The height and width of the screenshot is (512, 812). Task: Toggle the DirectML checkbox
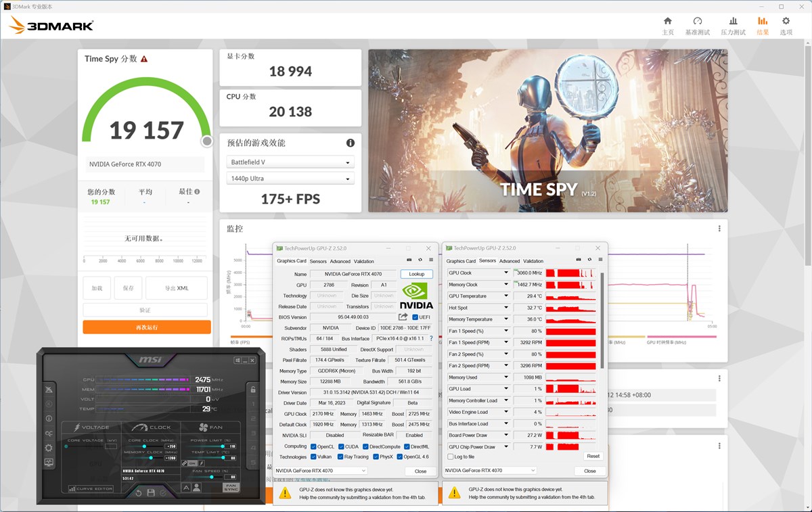[x=406, y=446]
